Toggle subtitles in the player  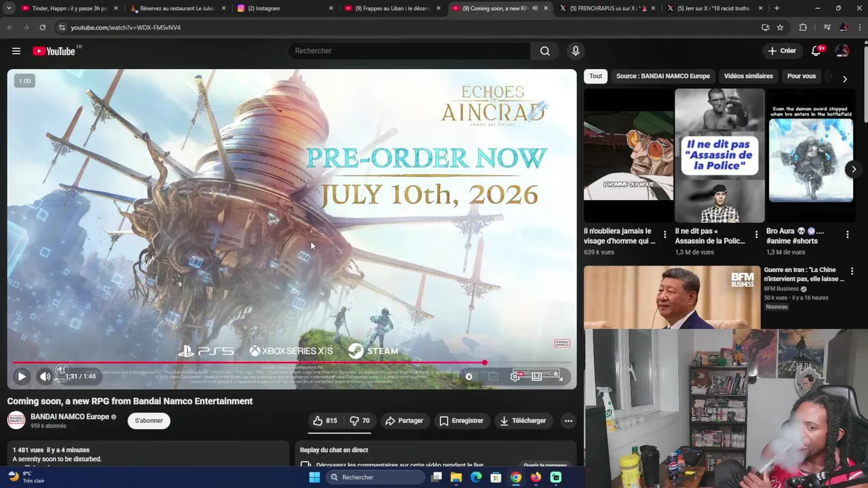click(493, 377)
